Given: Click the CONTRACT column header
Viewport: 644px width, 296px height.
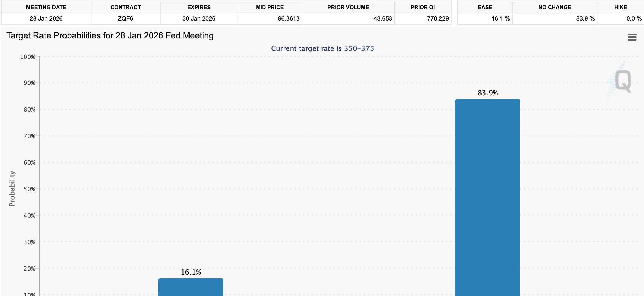Looking at the screenshot, I should [125, 7].
